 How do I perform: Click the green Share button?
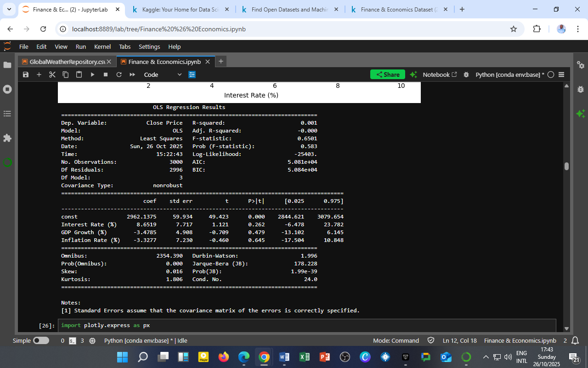pyautogui.click(x=387, y=74)
